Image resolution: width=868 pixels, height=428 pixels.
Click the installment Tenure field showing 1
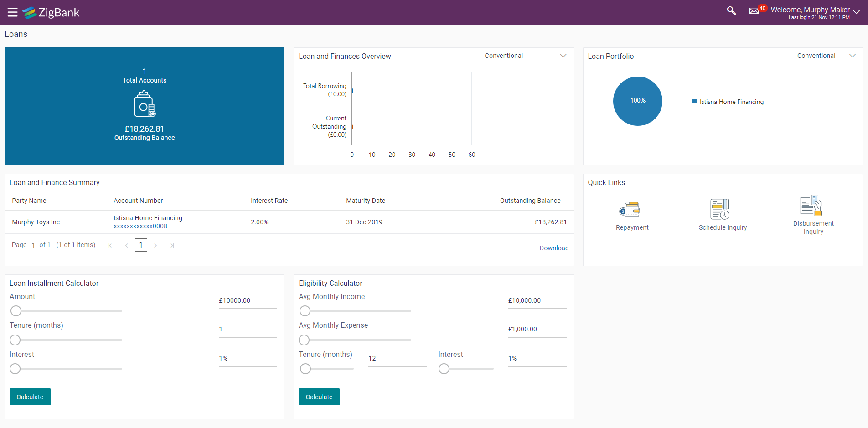point(248,330)
